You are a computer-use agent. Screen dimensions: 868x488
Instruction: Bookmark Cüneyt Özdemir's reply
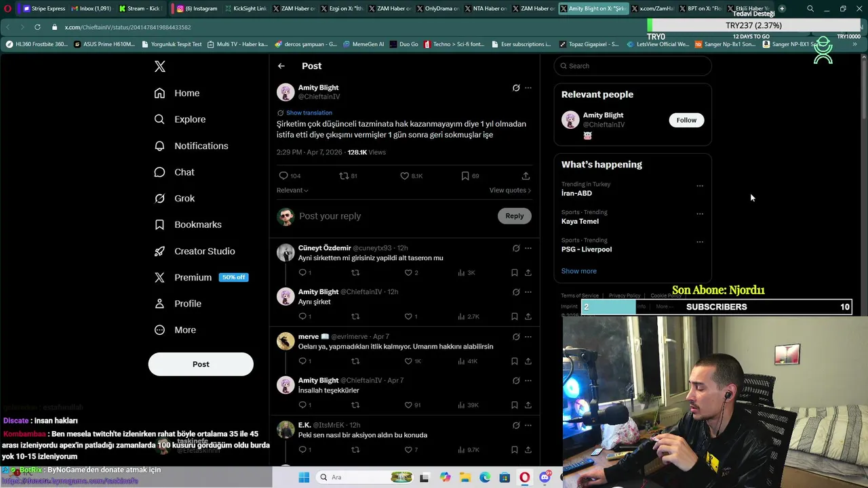(515, 272)
